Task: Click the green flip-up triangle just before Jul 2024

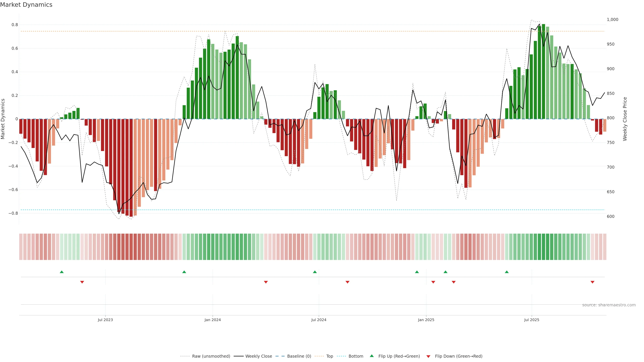Action: click(x=315, y=272)
